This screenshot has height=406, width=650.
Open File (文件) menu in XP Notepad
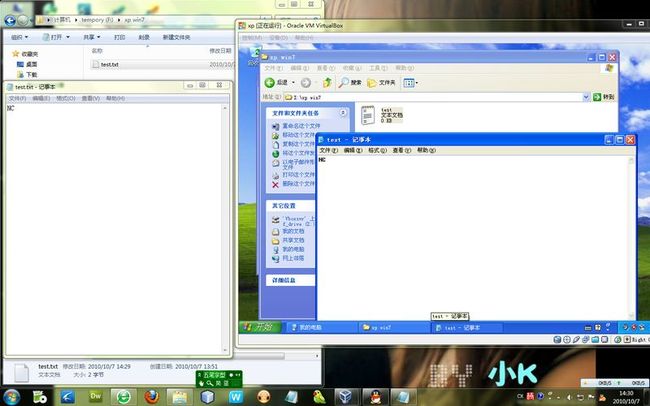click(x=328, y=150)
